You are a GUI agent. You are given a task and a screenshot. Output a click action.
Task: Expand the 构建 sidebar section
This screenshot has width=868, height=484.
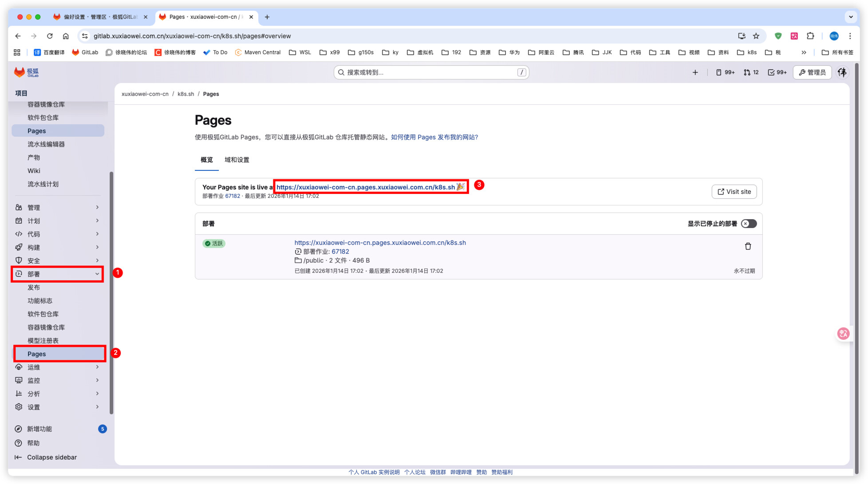click(58, 247)
